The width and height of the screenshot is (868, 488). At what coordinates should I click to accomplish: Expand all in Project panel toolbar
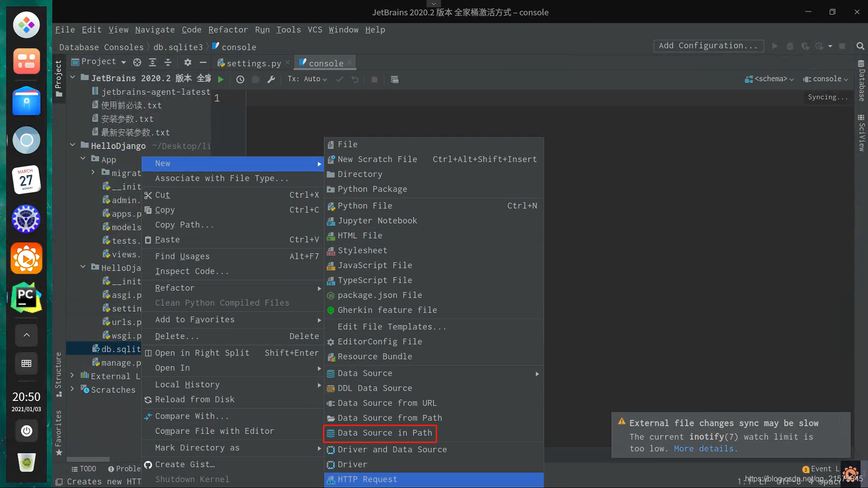(152, 62)
